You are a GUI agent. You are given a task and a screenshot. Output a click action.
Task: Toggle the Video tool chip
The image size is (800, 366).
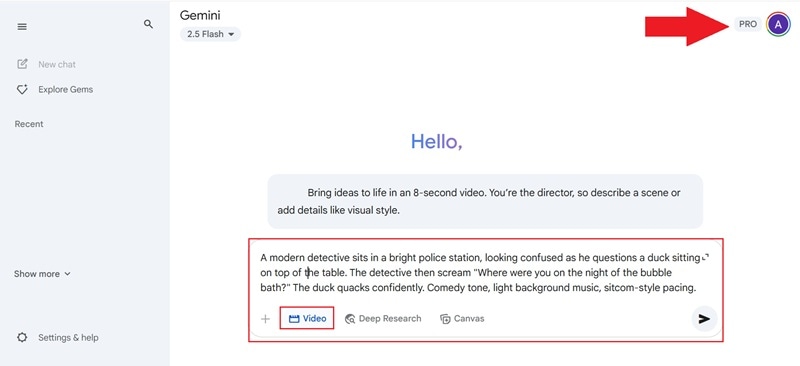tap(307, 319)
